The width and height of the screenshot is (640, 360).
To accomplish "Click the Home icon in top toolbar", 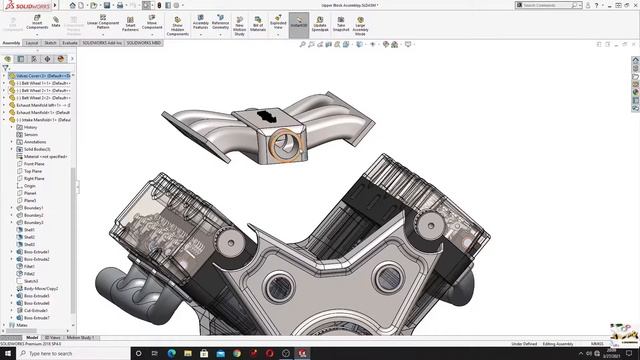I will click(x=72, y=5).
